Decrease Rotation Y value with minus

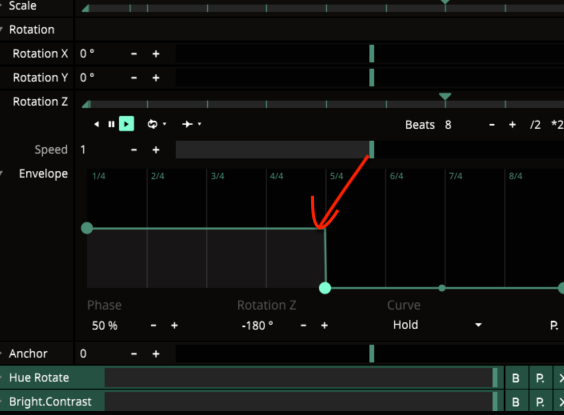point(134,78)
